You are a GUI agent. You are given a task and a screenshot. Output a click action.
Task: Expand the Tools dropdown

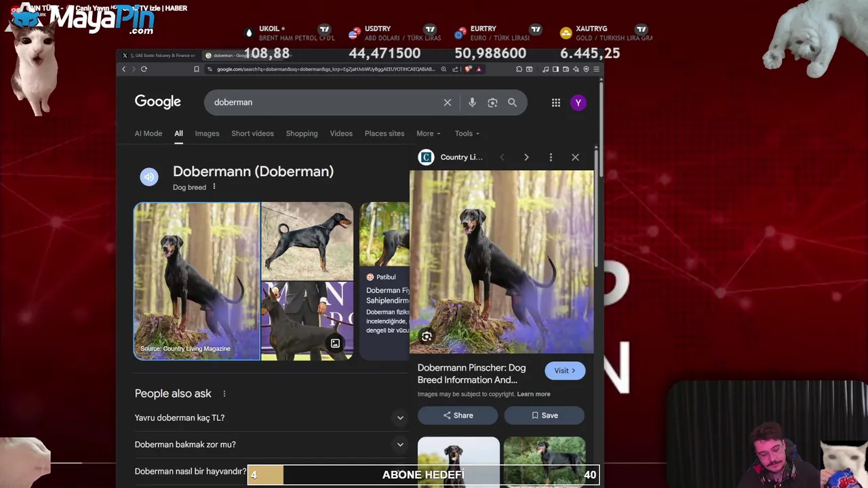click(x=467, y=134)
